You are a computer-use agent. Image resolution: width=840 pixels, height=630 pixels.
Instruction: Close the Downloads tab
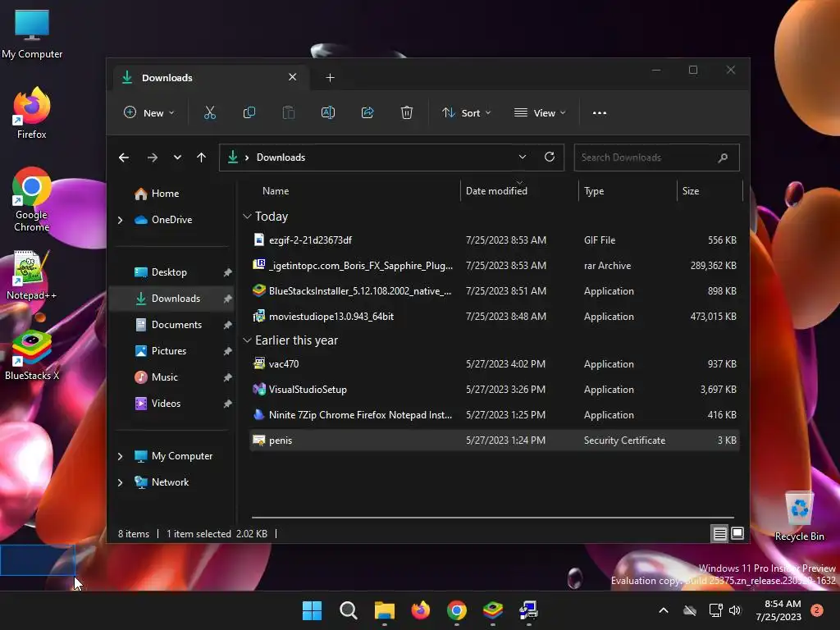[x=293, y=77]
